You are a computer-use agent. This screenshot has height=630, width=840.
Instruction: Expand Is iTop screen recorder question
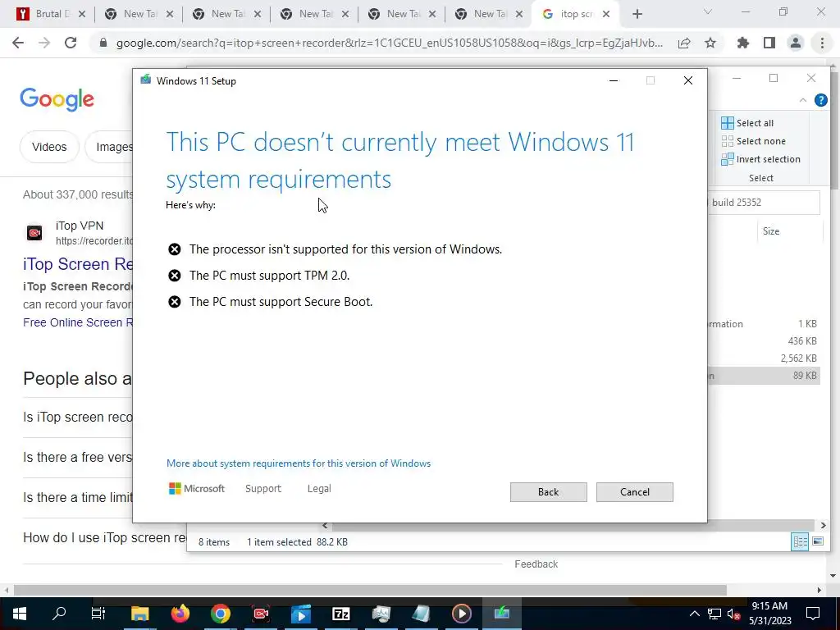(78, 417)
